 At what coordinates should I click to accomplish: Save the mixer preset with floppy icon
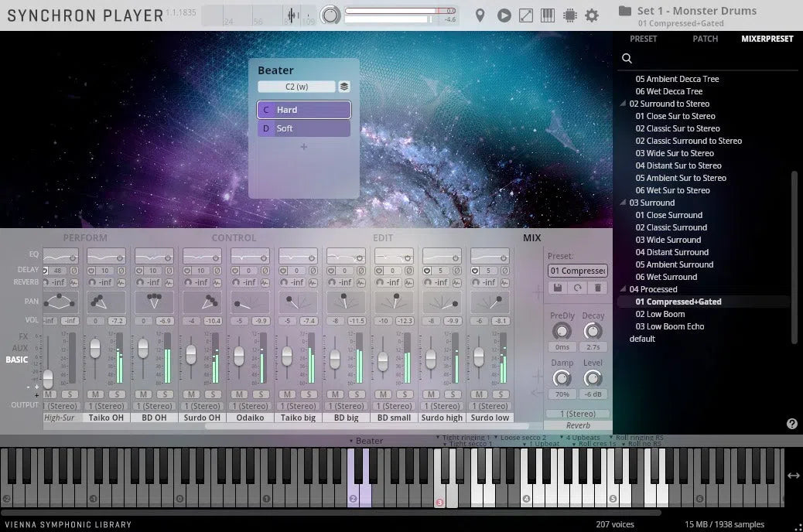coord(557,288)
